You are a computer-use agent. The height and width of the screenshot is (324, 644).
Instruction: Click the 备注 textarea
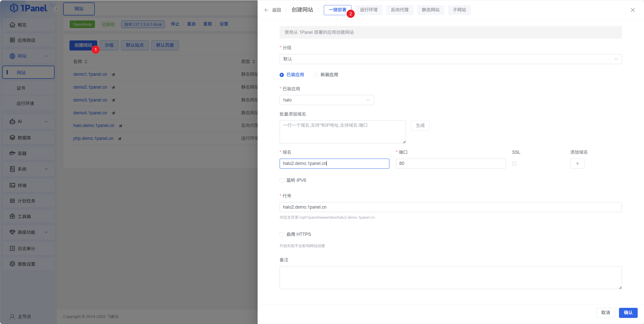point(451,278)
